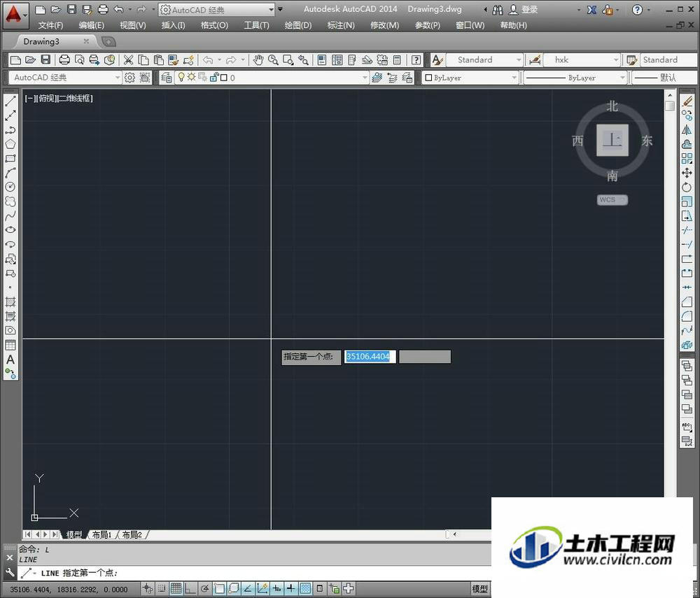The height and width of the screenshot is (598, 700).
Task: Click the Plot printer icon
Action: [x=64, y=59]
